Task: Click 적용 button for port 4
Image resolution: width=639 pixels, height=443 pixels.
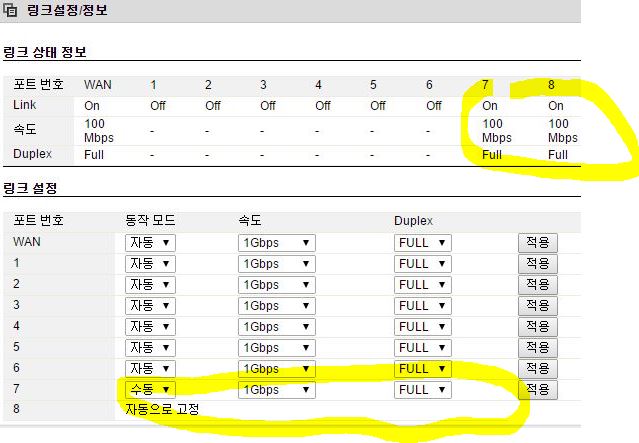Action: tap(538, 326)
